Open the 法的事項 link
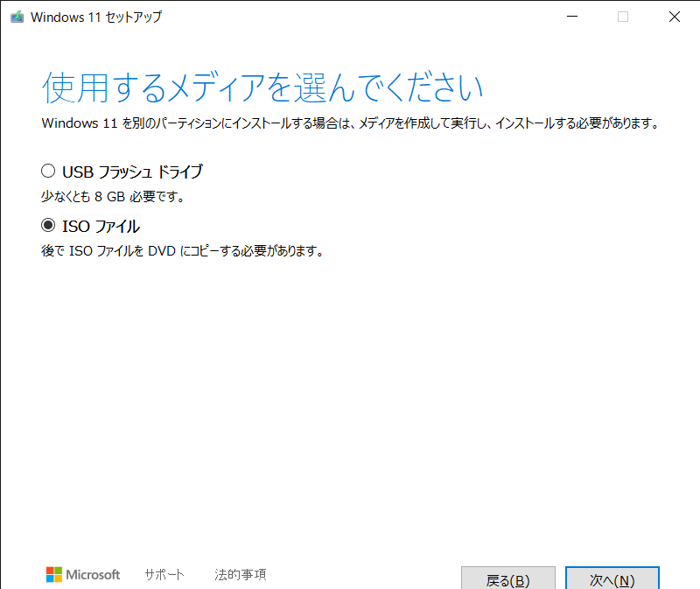This screenshot has height=589, width=700. pos(240,574)
